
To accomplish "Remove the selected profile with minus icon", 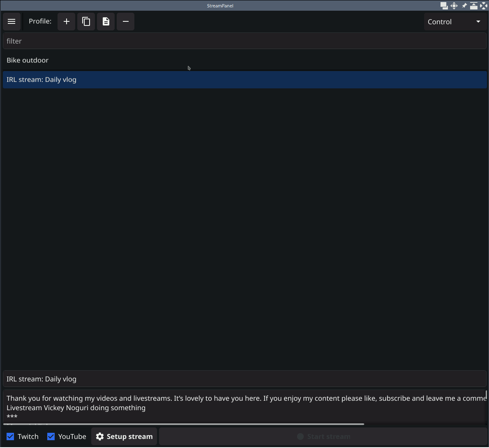I will point(125,21).
